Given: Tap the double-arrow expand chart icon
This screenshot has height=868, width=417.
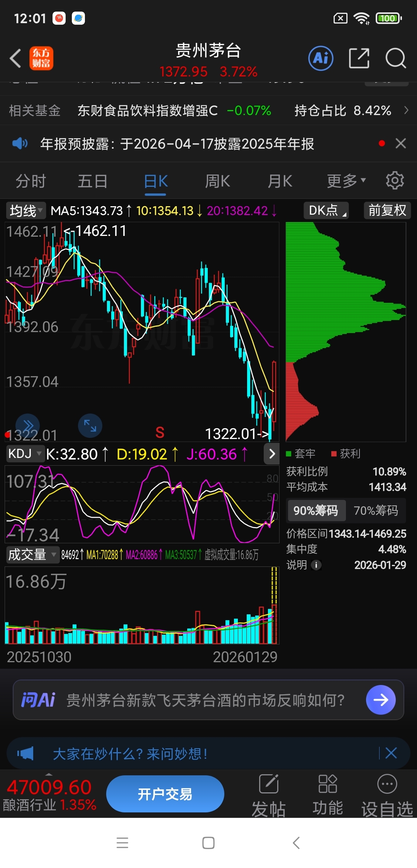Looking at the screenshot, I should 27,426.
